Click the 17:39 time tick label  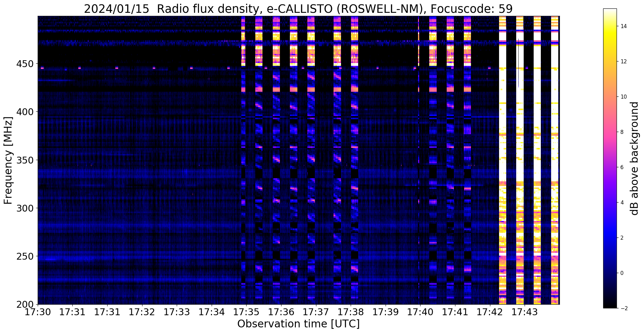[386, 312]
